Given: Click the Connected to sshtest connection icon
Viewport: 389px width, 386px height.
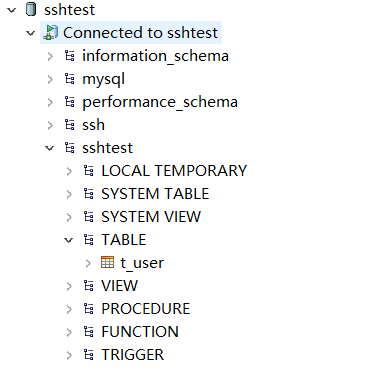Looking at the screenshot, I should [51, 32].
